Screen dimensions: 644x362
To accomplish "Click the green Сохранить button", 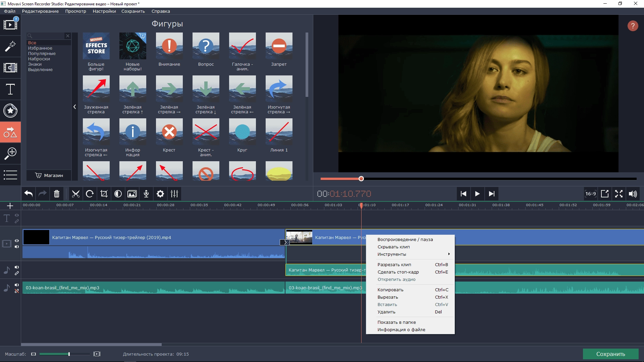I will click(610, 354).
